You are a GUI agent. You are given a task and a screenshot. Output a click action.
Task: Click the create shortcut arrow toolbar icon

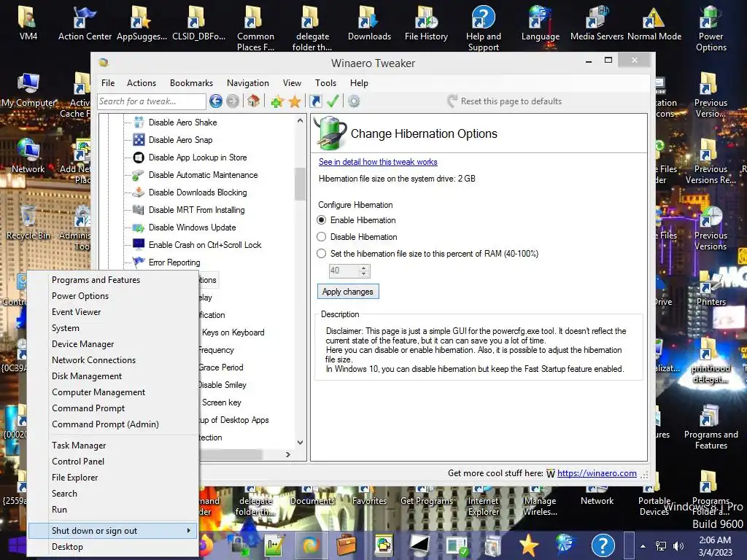point(316,101)
